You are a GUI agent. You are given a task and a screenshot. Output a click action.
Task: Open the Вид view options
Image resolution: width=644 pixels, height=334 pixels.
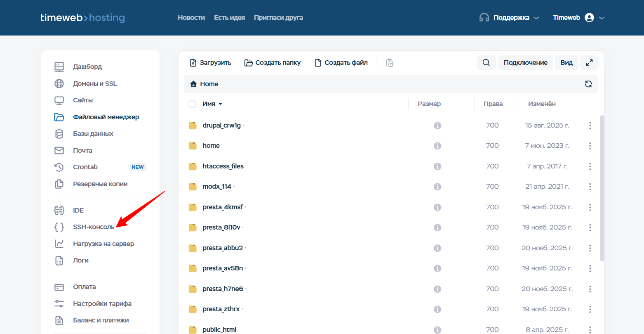coord(566,63)
